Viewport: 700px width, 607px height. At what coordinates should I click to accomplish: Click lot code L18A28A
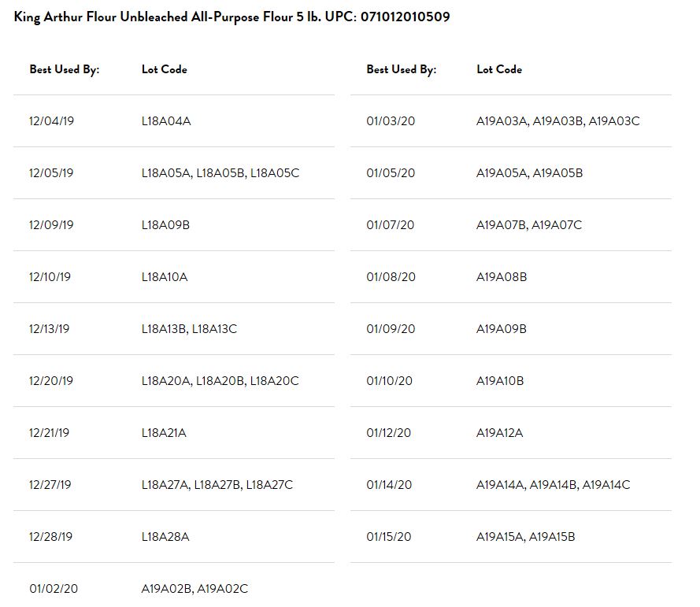tap(165, 537)
